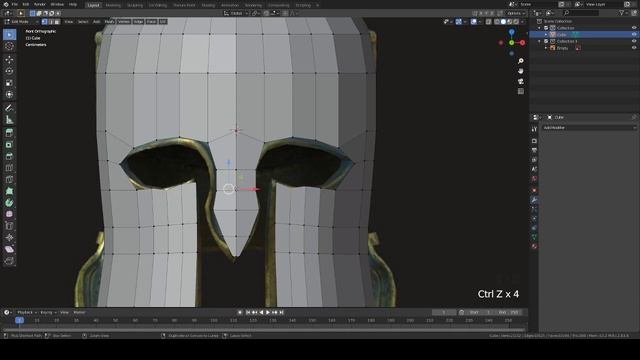Hide the Collection in the outliner

coord(634,28)
